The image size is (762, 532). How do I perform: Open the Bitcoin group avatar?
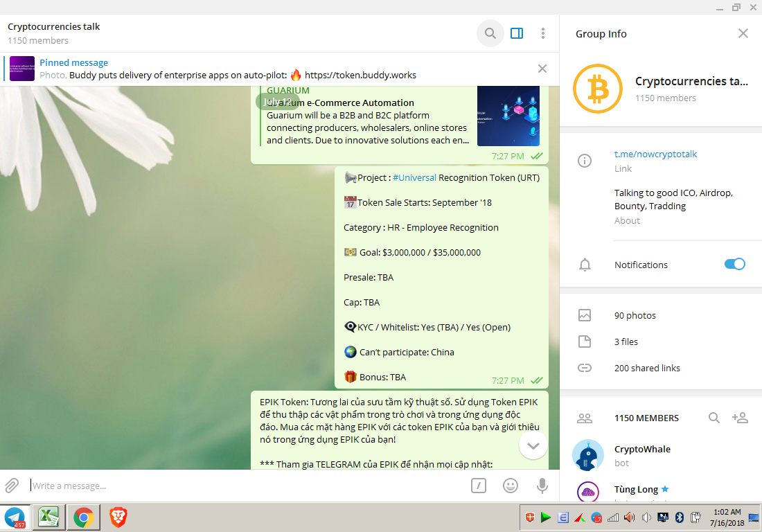pos(598,89)
